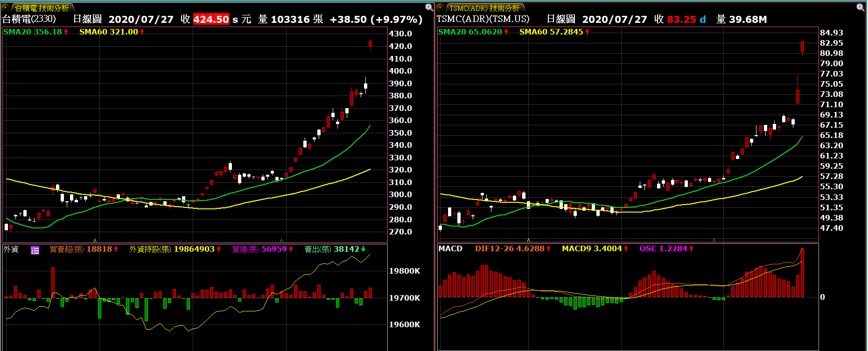868x351 pixels.
Task: Select the TSMC(ADR) 技術分析 tab
Action: pos(484,8)
